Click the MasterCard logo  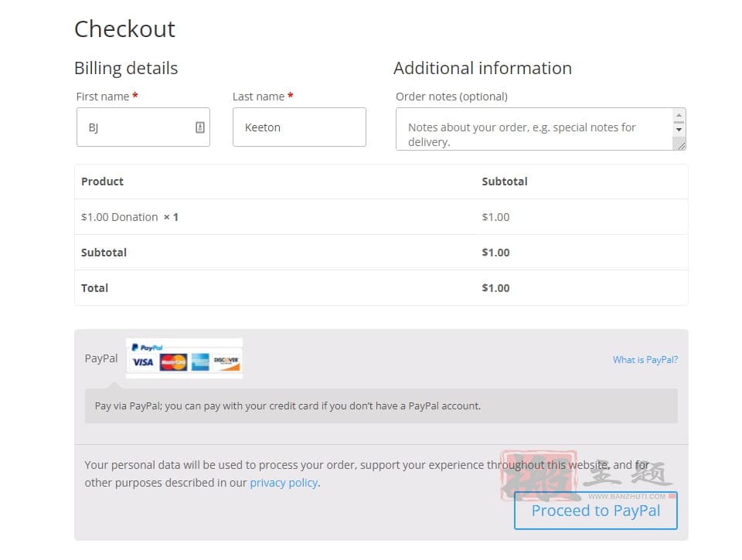coord(173,362)
